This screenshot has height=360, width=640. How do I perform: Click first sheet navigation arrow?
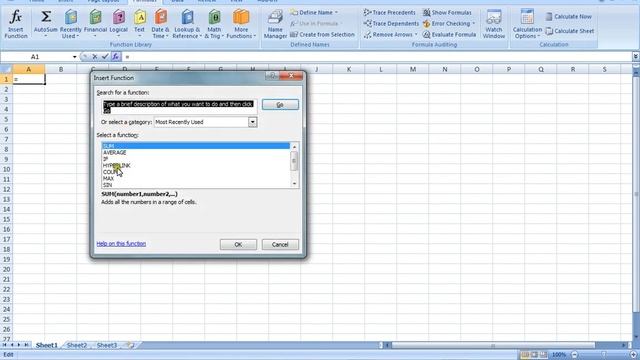(4, 345)
